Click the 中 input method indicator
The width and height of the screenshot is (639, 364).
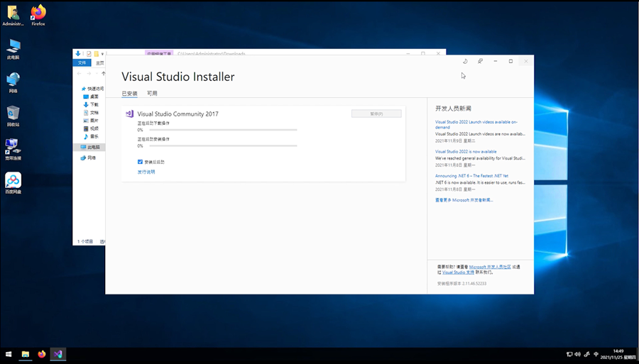pos(596,354)
